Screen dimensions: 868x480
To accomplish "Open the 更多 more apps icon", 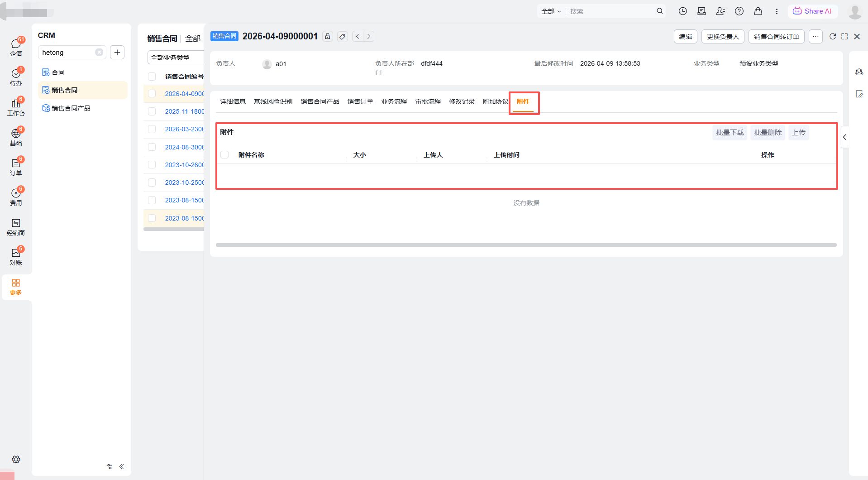I will 16,287.
